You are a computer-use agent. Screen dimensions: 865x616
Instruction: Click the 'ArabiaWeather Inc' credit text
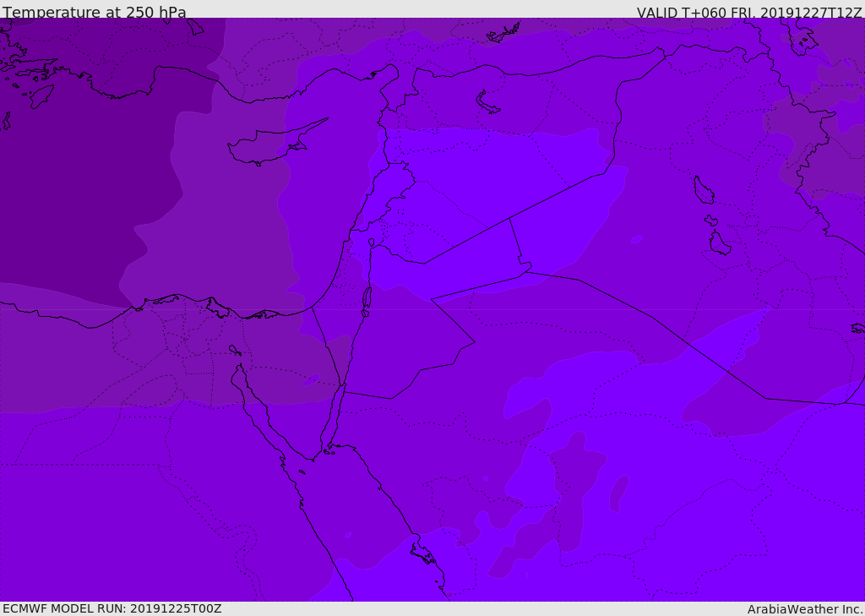tap(804, 609)
